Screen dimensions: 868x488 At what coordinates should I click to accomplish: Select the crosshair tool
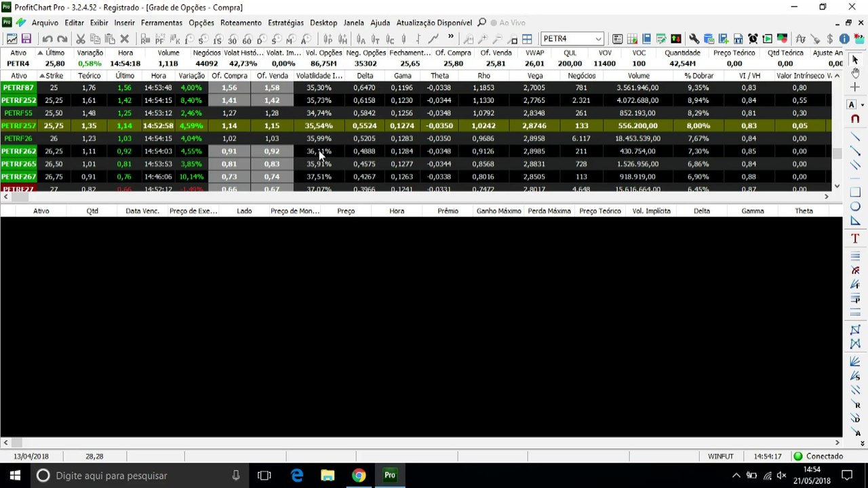(855, 87)
